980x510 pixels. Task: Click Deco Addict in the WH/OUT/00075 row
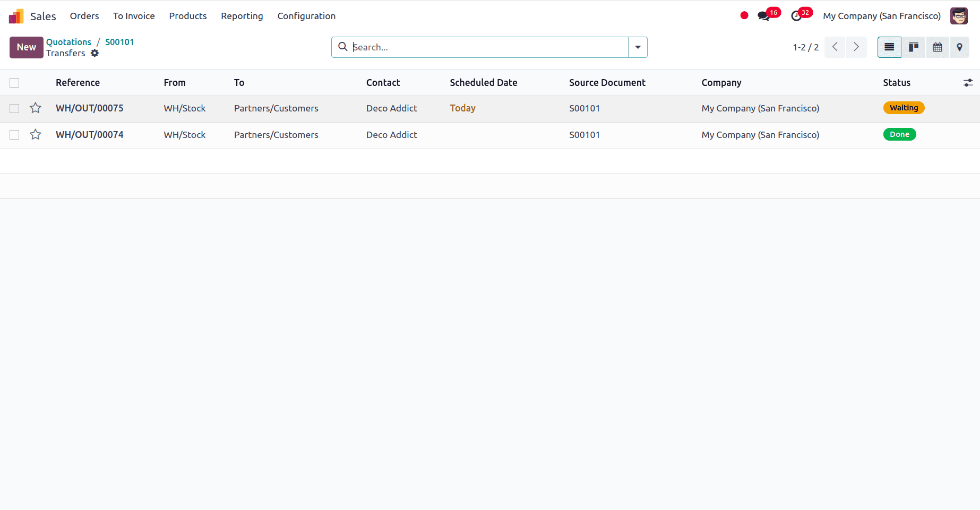[391, 108]
